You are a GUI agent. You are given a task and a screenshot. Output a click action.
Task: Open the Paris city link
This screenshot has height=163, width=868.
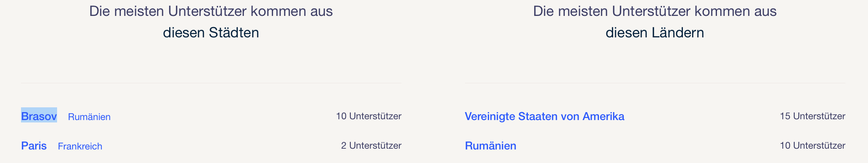(34, 146)
